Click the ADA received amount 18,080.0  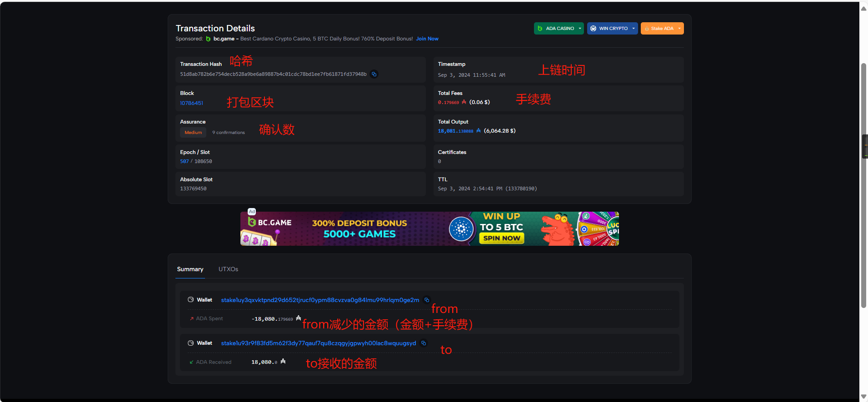[x=264, y=362]
